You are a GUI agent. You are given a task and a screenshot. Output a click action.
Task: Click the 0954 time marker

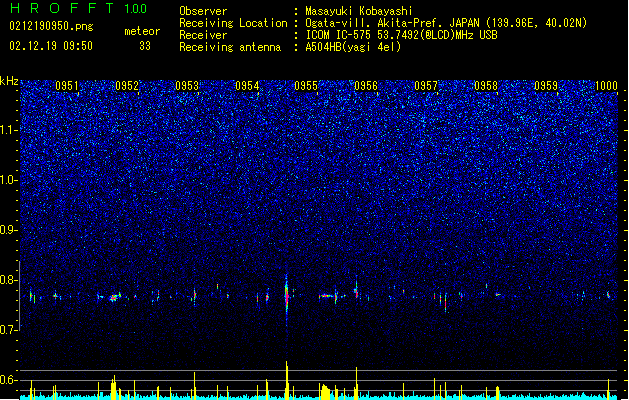[x=247, y=86]
